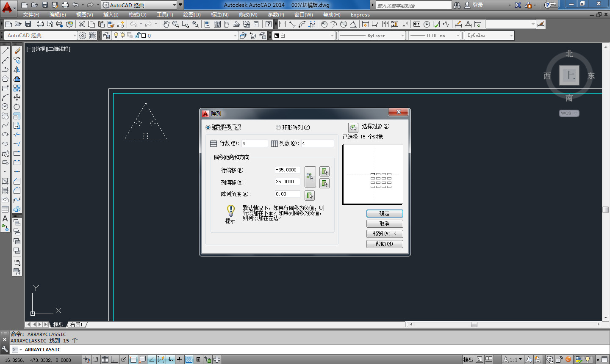
Task: Expand the annotation scale 1:1 menu
Action: 513,359
